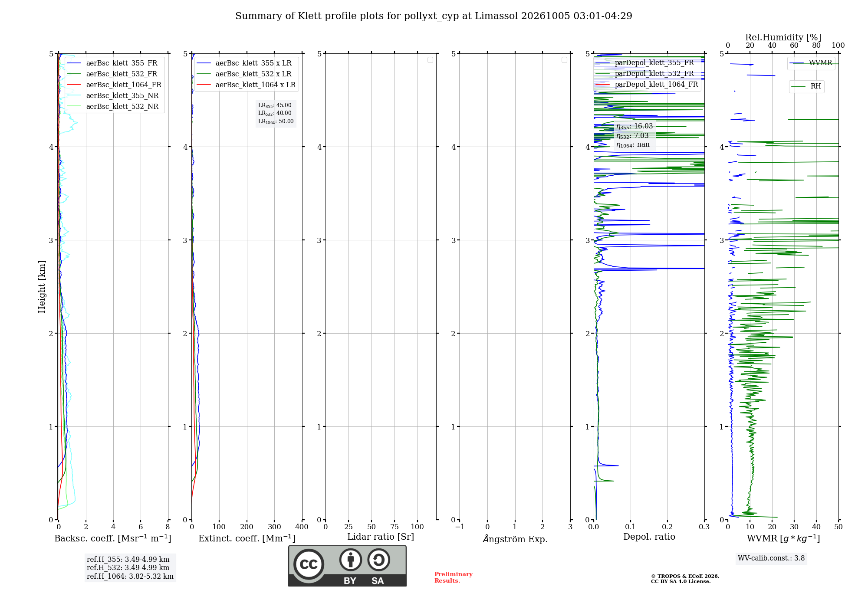This screenshot has height=590, width=868.
Task: Click the Preliminary Results red label
Action: [454, 577]
